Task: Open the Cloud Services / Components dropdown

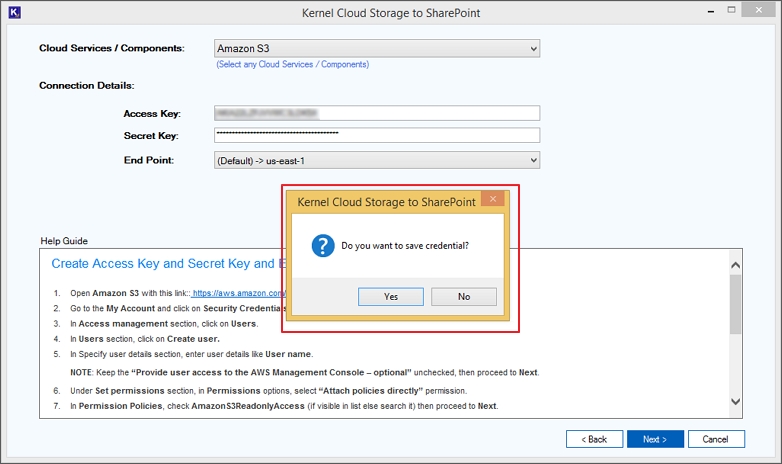Action: (x=377, y=48)
